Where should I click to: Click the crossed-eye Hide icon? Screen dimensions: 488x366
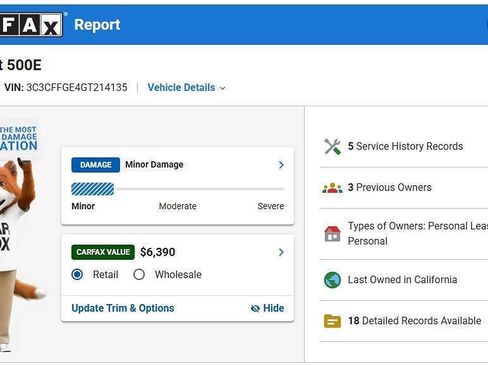[255, 308]
